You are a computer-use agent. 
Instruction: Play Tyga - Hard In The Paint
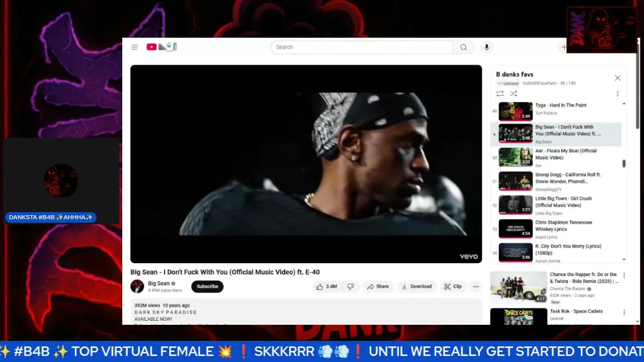[556, 110]
